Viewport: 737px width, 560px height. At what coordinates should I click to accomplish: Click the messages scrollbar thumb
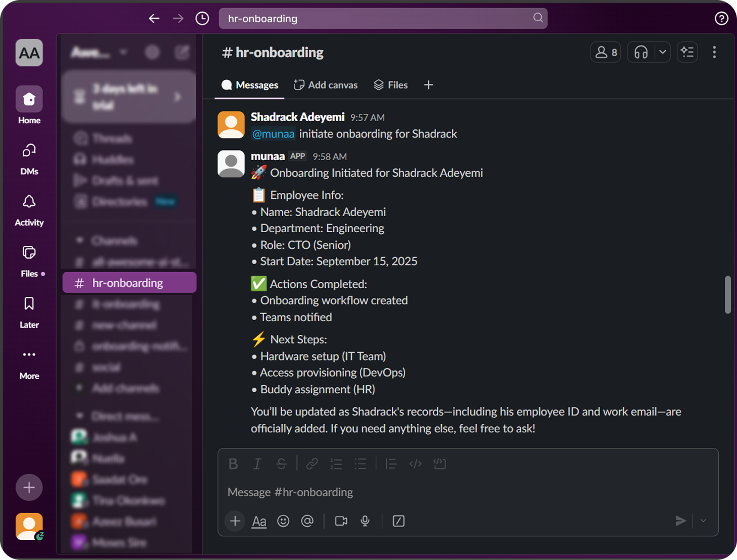728,294
